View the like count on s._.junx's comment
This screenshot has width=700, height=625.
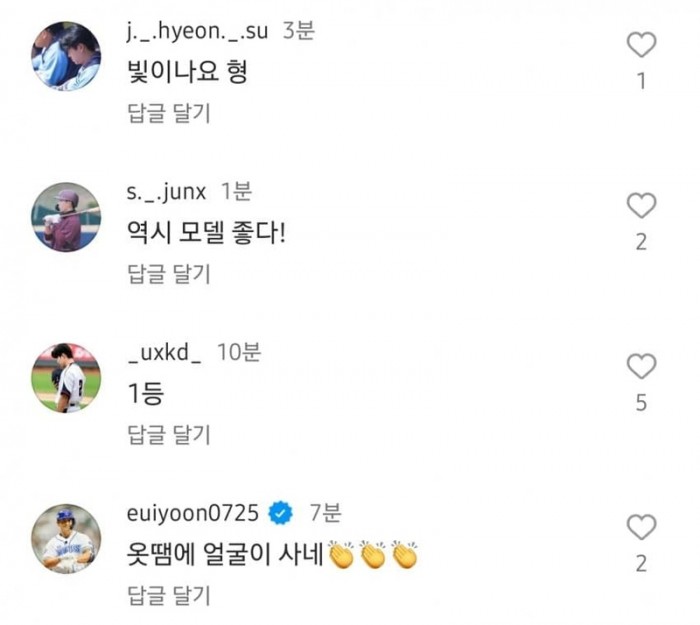(641, 242)
